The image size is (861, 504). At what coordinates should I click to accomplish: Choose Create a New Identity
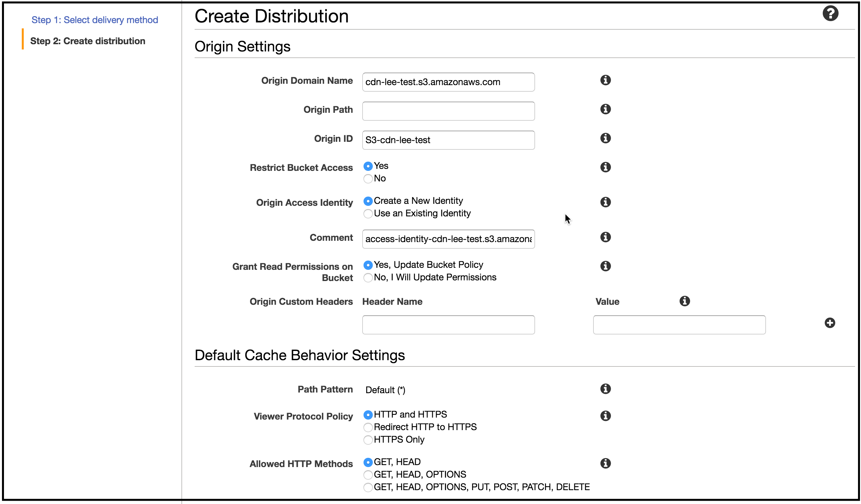(x=368, y=201)
